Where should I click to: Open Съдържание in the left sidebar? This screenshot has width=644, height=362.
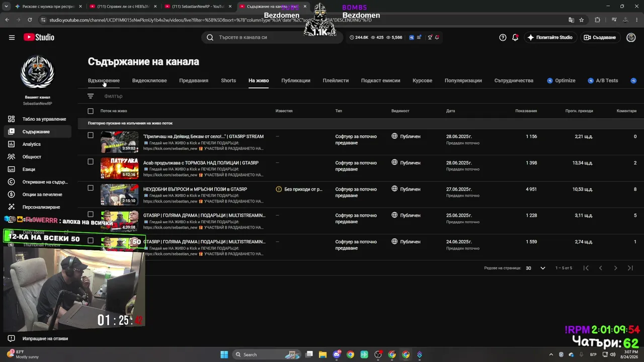click(37, 132)
